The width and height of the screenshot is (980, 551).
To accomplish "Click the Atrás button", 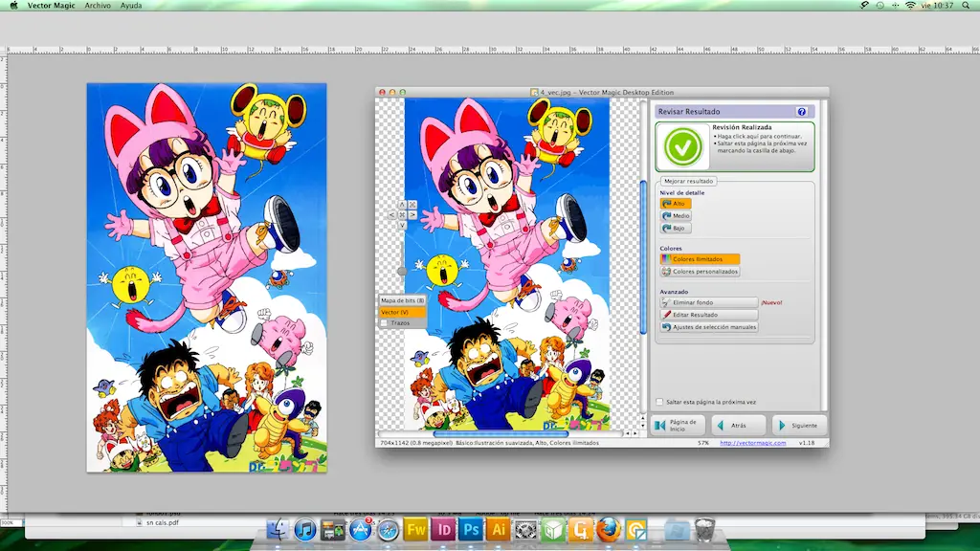I will 738,426.
